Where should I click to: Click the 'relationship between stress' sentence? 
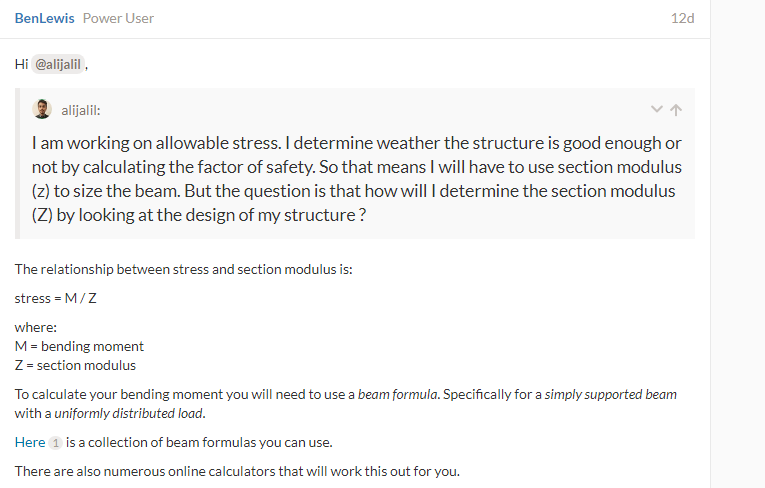tap(184, 270)
